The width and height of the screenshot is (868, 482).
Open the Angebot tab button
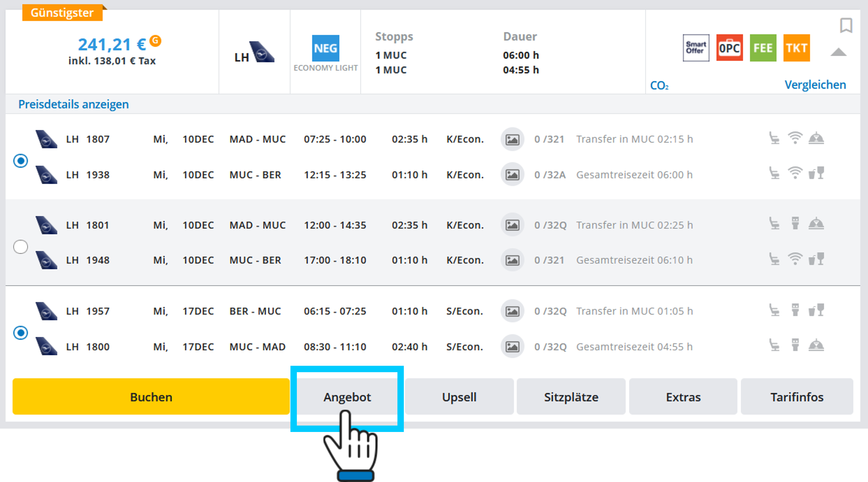click(347, 397)
